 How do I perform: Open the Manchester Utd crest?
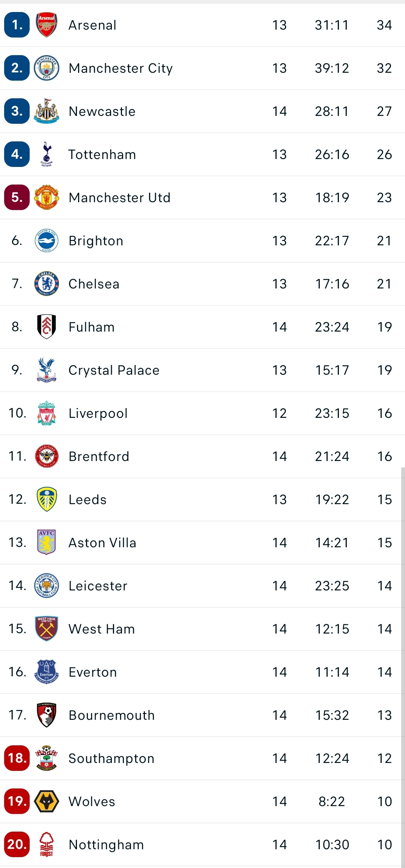47,197
